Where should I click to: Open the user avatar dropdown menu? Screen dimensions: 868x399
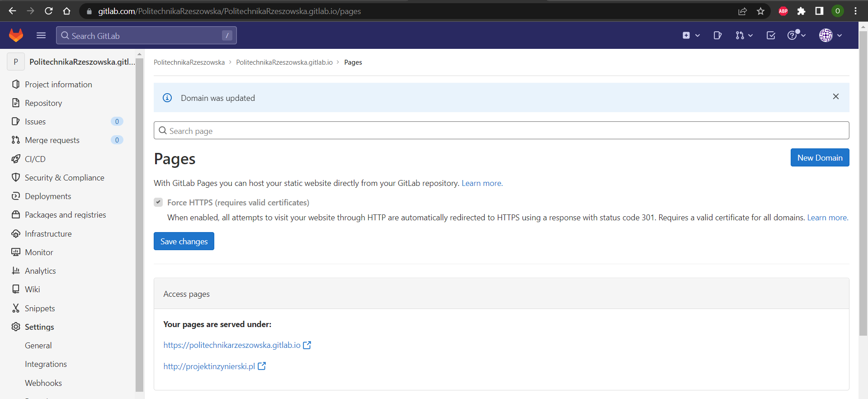[x=830, y=35]
